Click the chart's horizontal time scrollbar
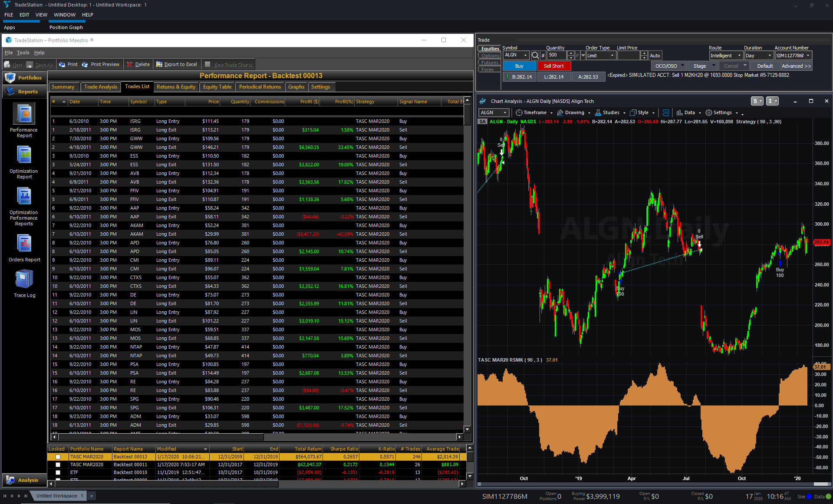Image resolution: width=833 pixels, height=504 pixels. pyautogui.click(x=653, y=484)
